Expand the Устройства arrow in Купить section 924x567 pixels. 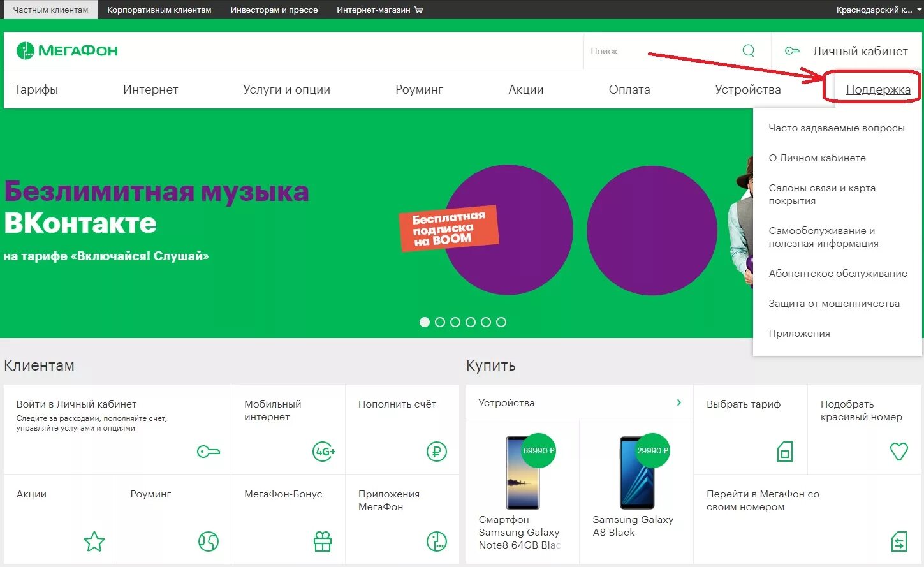[x=678, y=402]
